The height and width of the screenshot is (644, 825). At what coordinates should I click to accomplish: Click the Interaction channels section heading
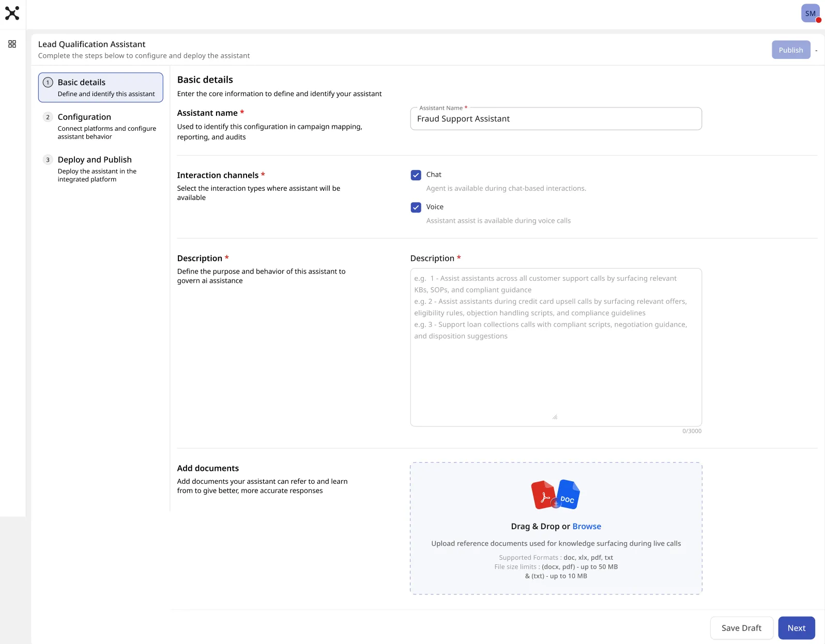pos(218,175)
